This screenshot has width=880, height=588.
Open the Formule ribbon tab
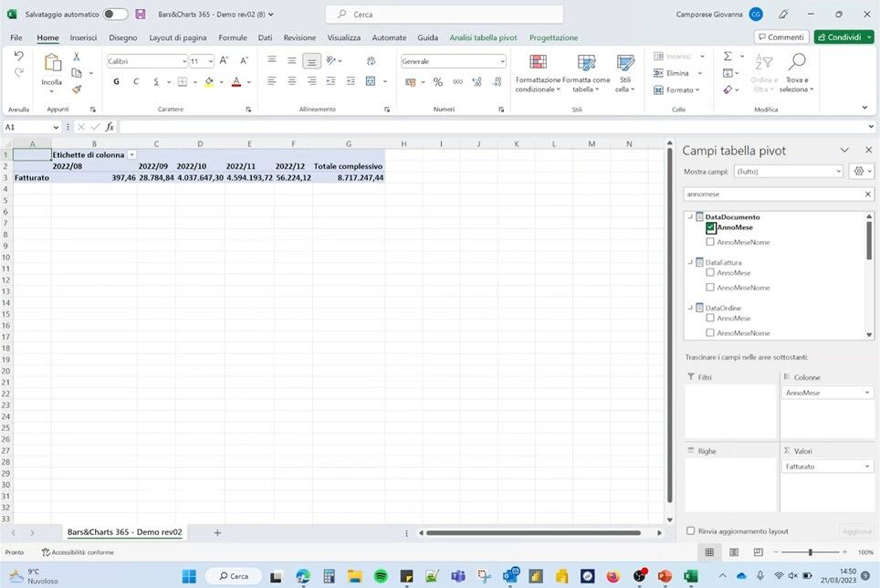coord(233,37)
